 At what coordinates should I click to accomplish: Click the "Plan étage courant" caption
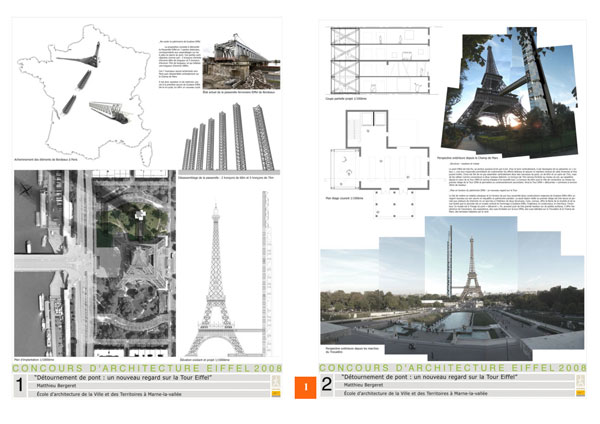pos(344,199)
